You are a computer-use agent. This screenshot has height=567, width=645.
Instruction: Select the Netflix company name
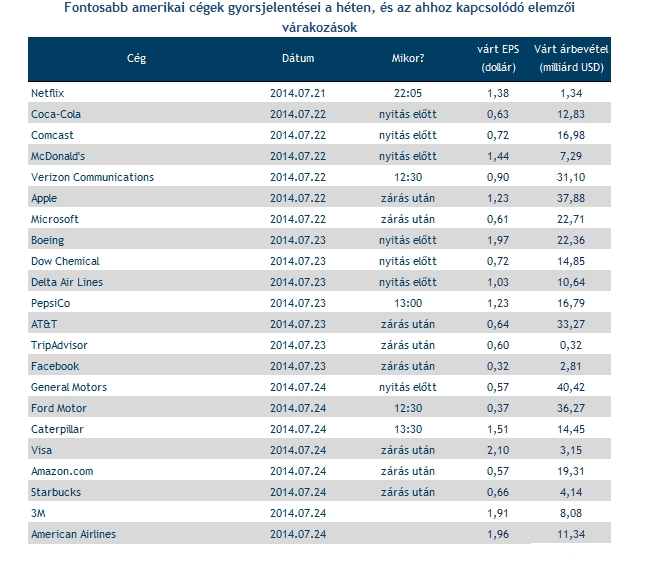pyautogui.click(x=48, y=93)
